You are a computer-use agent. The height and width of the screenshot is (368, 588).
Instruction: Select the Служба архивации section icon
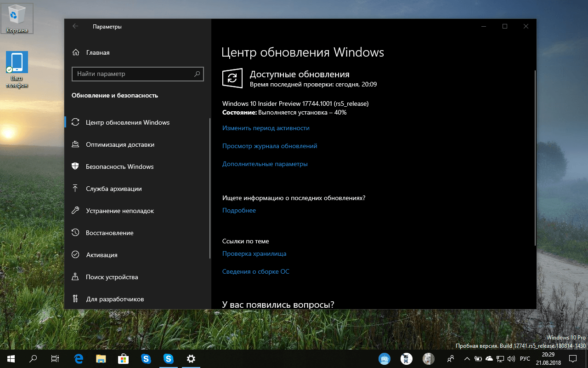(75, 189)
